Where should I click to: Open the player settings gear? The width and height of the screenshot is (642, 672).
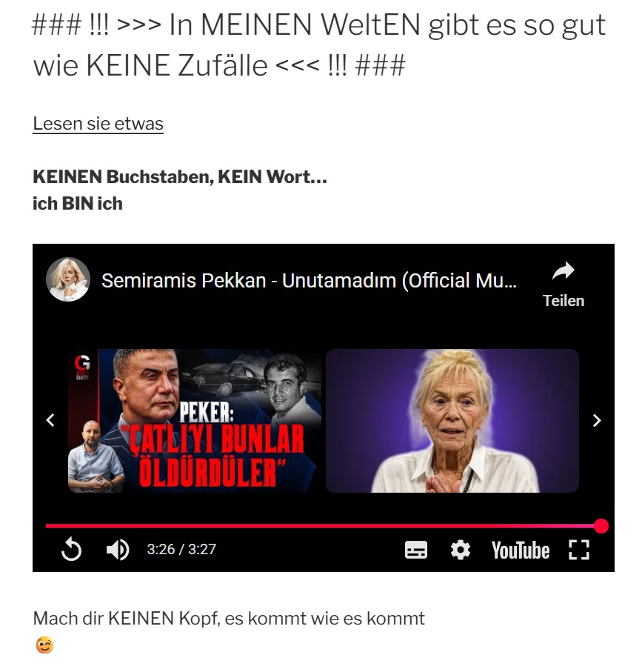tap(461, 550)
